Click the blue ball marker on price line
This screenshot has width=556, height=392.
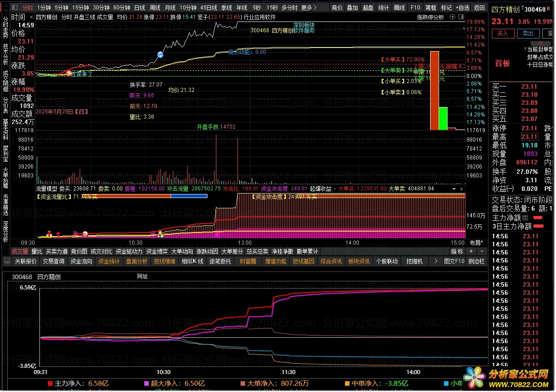tap(160, 55)
